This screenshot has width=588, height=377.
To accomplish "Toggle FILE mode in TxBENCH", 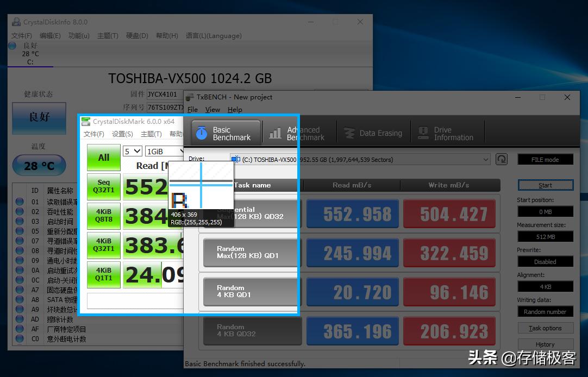I will coord(545,160).
